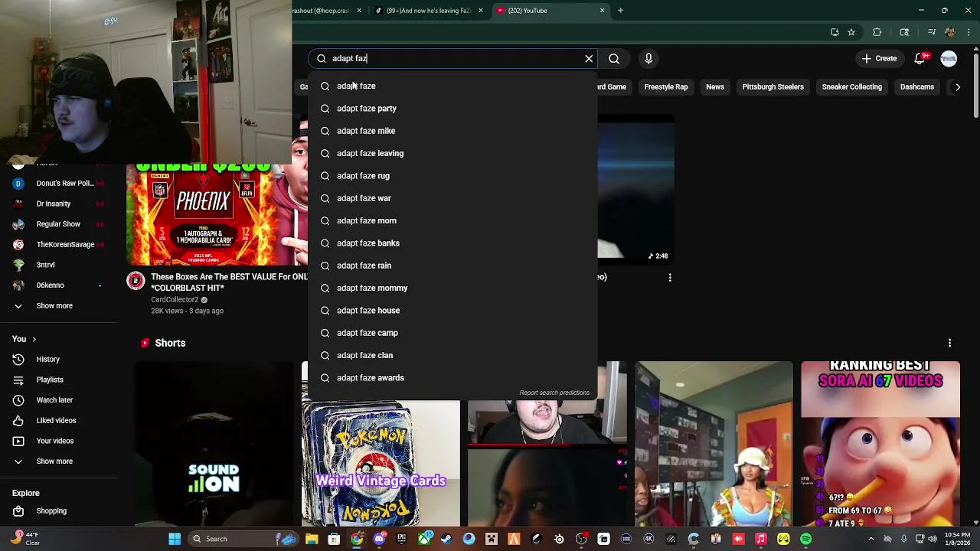Expand "Show more" below Your videos
Image resolution: width=980 pixels, height=551 pixels.
point(58,461)
